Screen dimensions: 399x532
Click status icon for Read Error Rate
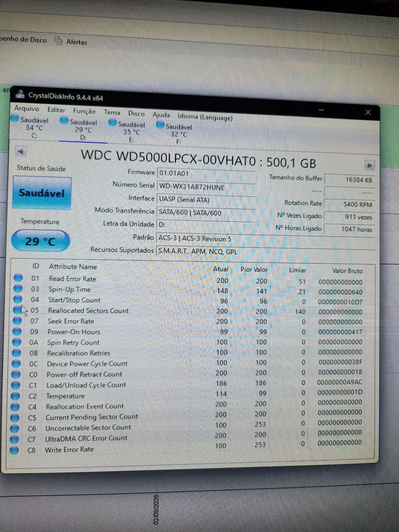click(18, 278)
